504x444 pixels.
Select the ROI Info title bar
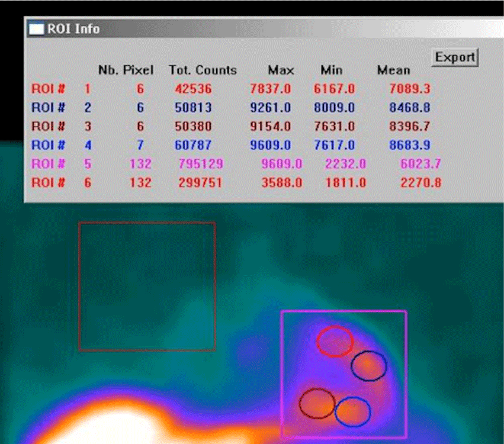coord(265,29)
